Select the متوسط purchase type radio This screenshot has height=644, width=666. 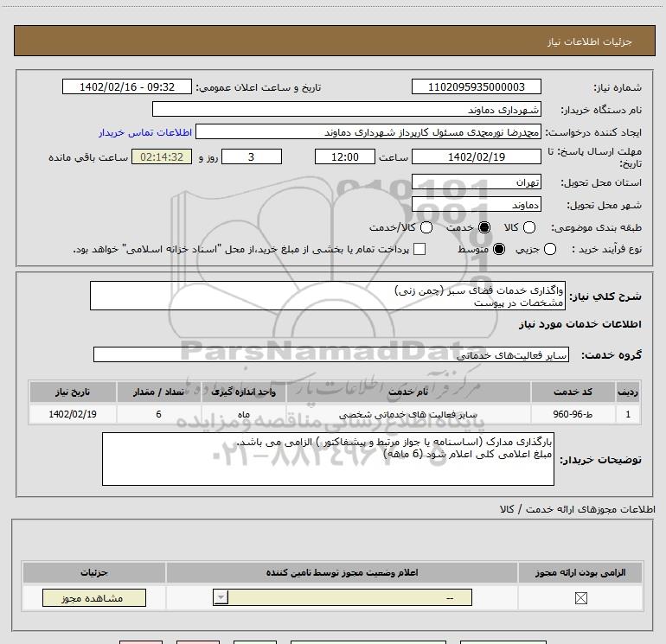click(x=499, y=249)
